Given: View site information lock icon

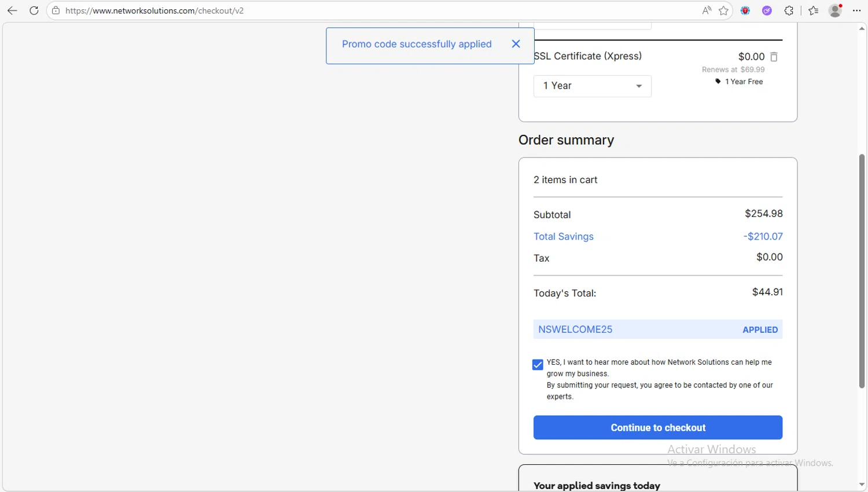Looking at the screenshot, I should pos(56,10).
